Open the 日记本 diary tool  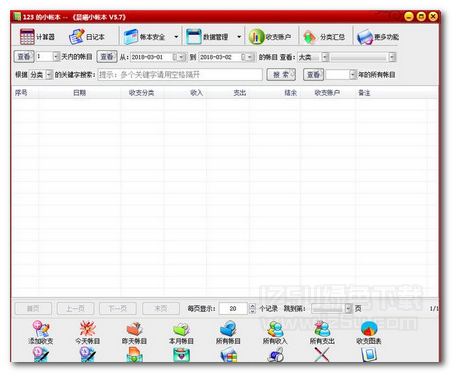coord(87,37)
